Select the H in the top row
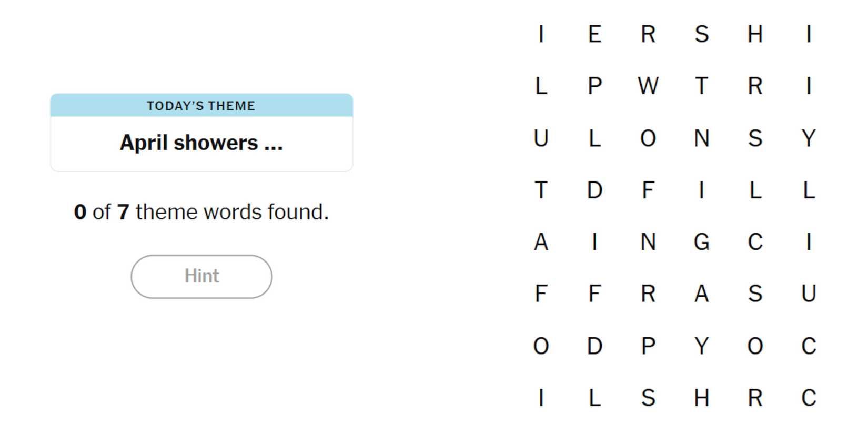This screenshot has height=434, width=868. click(x=755, y=35)
